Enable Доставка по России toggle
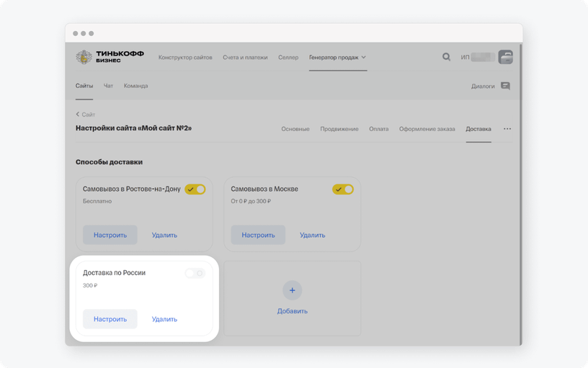The height and width of the screenshot is (368, 588). pos(195,273)
